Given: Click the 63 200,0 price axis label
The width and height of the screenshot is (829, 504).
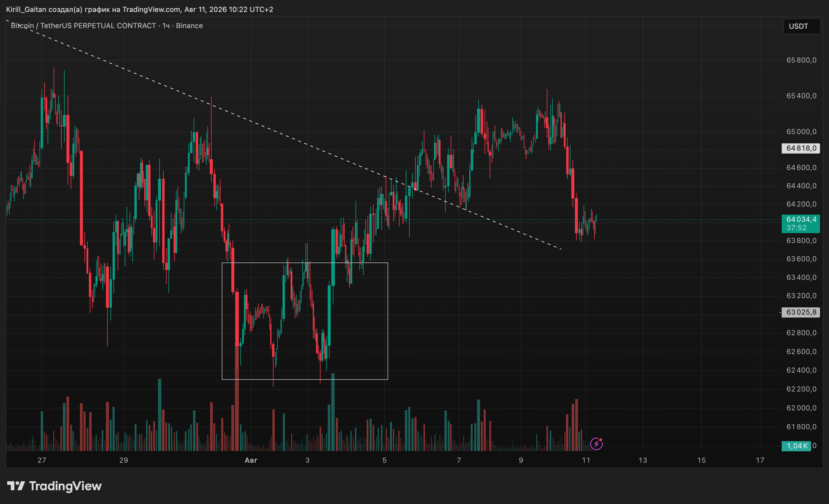Looking at the screenshot, I should 801,296.
